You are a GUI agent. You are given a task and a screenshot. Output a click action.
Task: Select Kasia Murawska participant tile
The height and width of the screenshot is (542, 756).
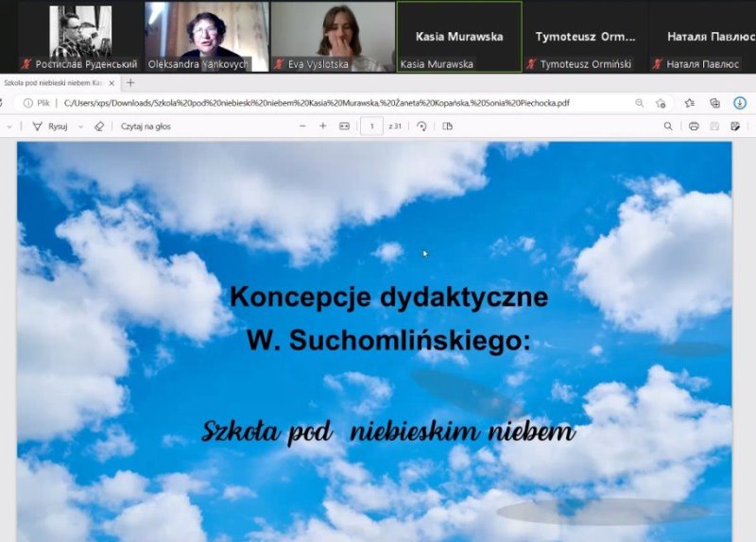459,37
